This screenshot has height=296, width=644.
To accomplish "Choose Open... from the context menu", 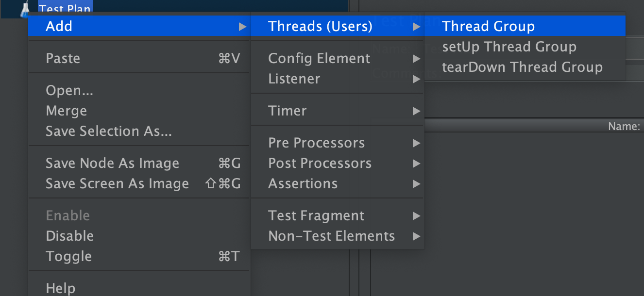I will click(69, 91).
